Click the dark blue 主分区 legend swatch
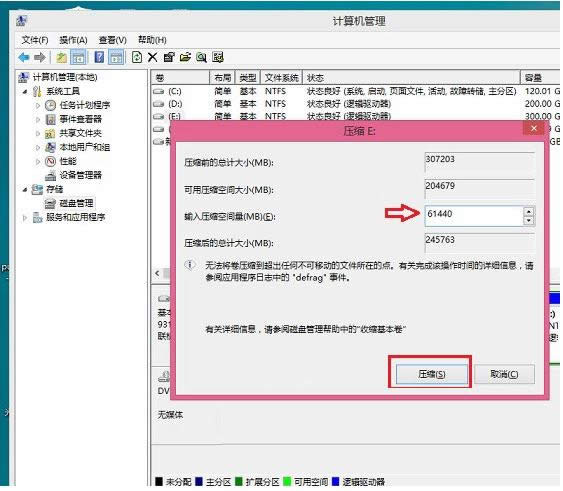 [x=199, y=481]
